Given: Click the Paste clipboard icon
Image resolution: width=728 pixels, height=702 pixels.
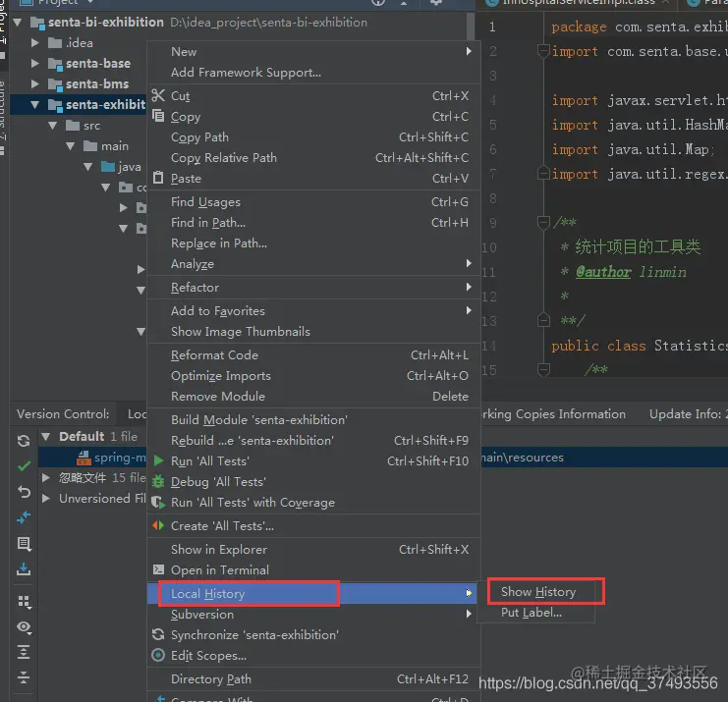Looking at the screenshot, I should coord(158,178).
